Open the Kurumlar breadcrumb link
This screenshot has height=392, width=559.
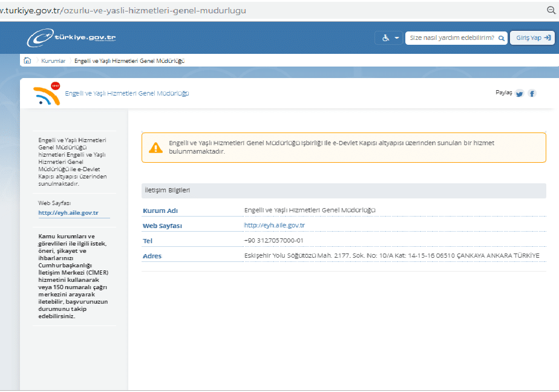[53, 61]
